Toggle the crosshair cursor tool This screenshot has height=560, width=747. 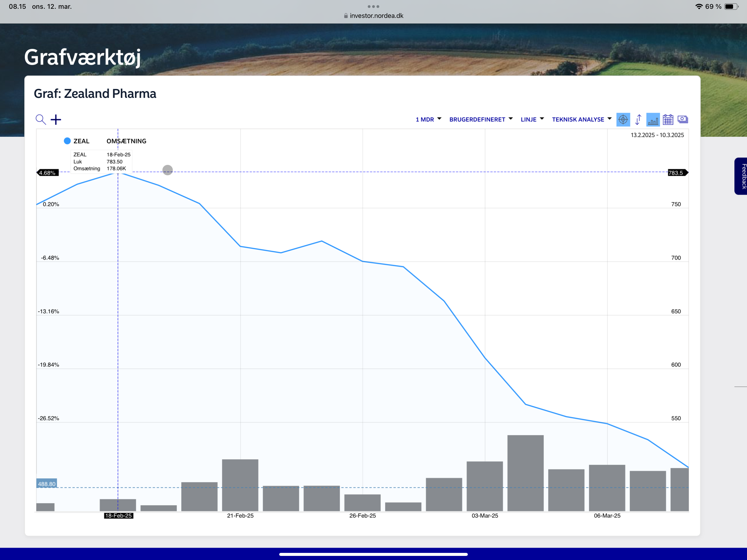click(623, 119)
